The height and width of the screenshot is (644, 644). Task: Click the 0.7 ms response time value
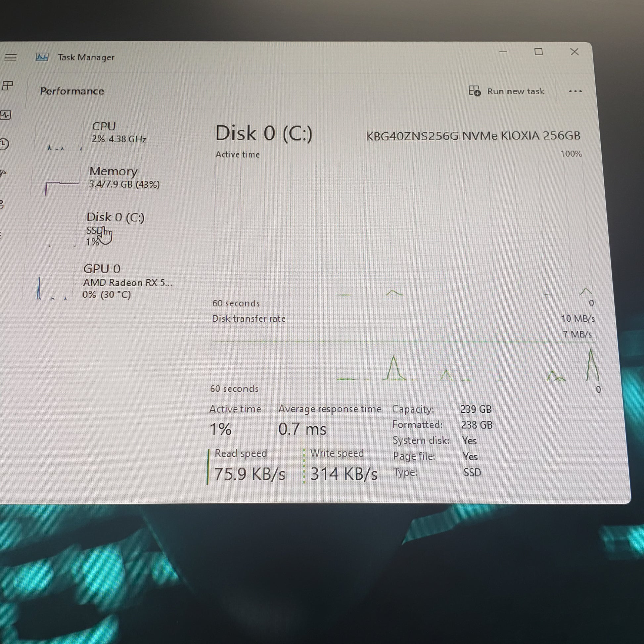coord(302,429)
